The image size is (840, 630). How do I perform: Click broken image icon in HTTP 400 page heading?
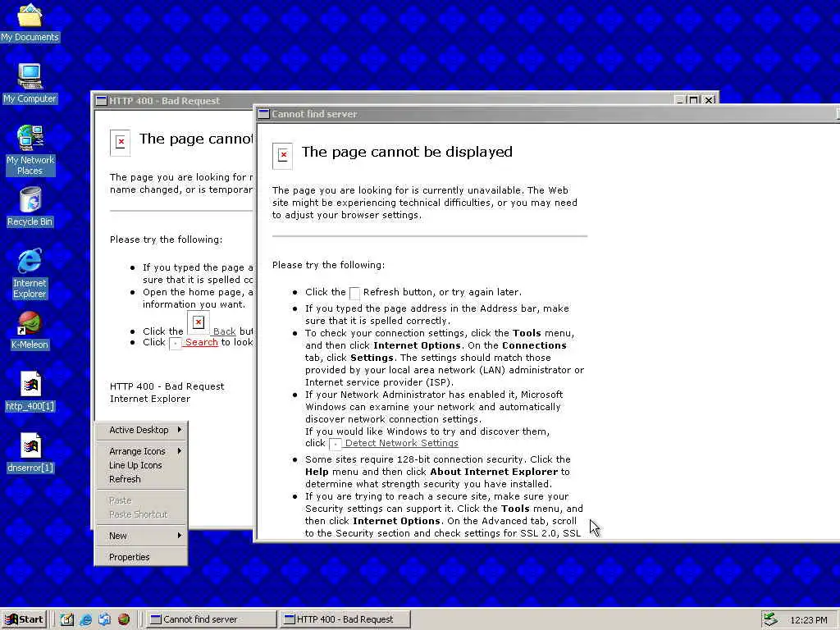coord(120,143)
